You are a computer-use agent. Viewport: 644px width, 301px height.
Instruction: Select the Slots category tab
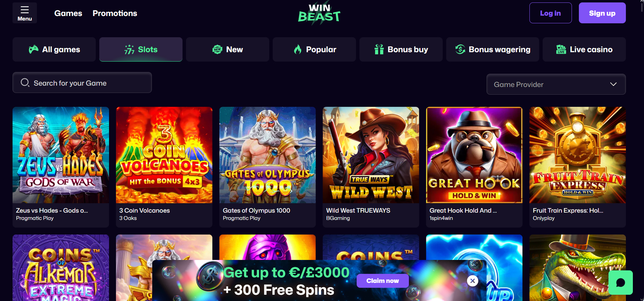141,49
